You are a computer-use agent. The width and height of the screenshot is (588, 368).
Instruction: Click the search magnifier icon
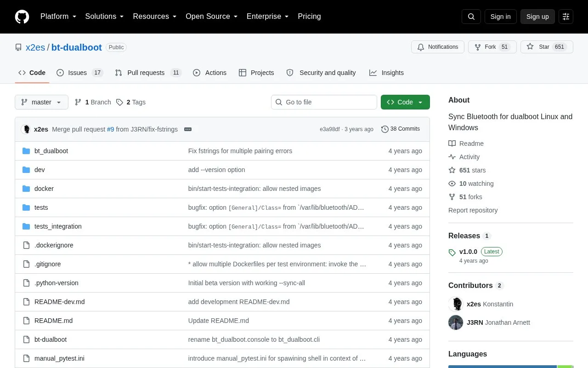tap(471, 17)
